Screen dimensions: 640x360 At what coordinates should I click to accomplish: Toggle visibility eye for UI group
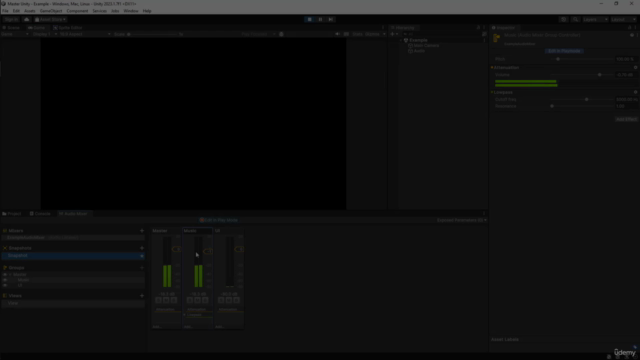click(5, 285)
